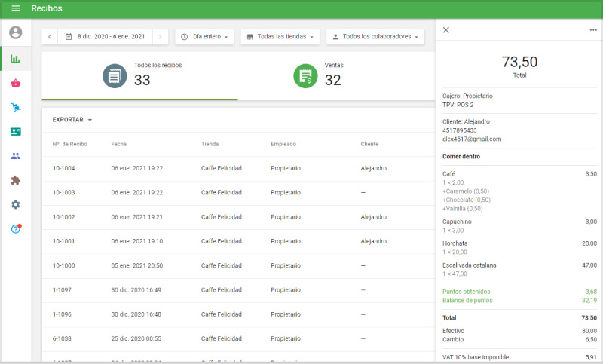Open the hamburger navigation menu
Viewport: 603px width, 364px height.
(x=15, y=8)
